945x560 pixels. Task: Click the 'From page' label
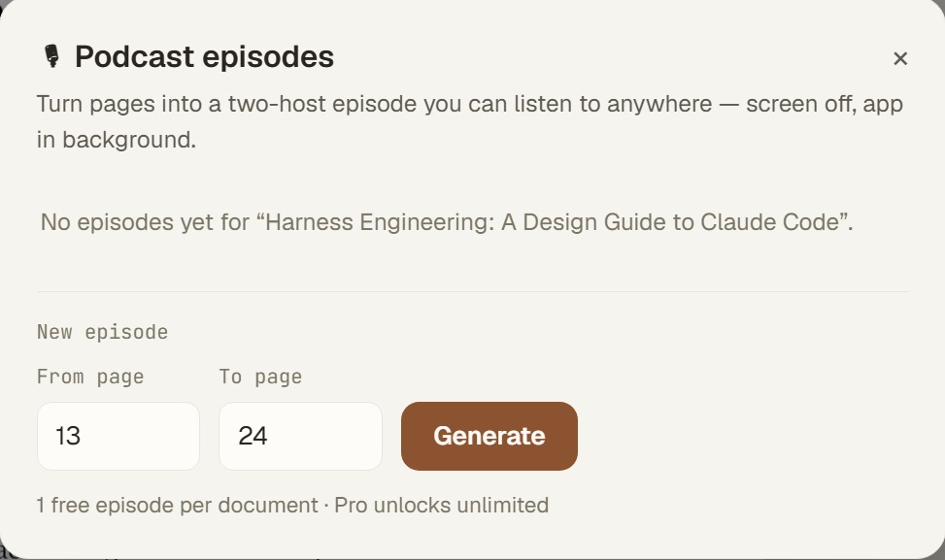point(90,377)
